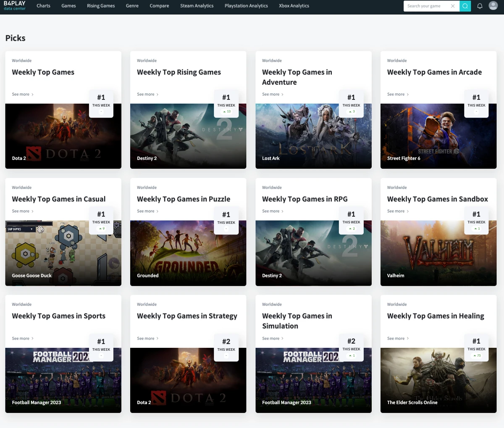Open Destiny 2 image in Top Rising Games
This screenshot has width=504, height=428.
(x=188, y=136)
